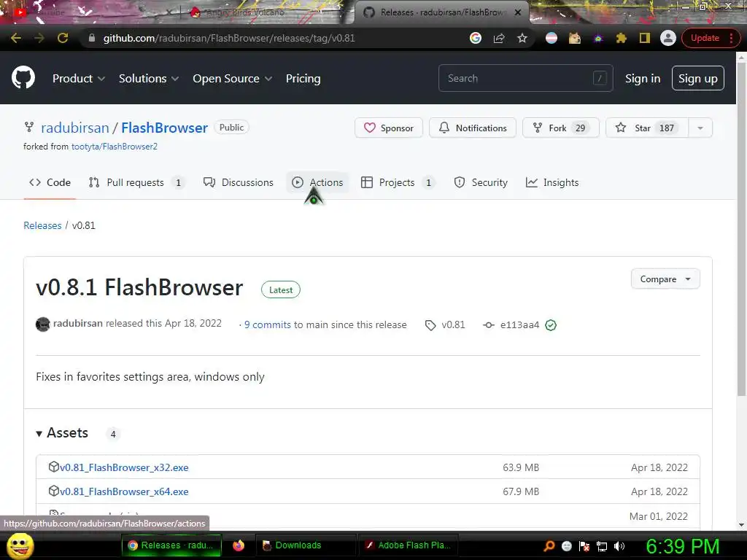Image resolution: width=747 pixels, height=560 pixels.
Task: Open tootyta/FlashBrowser2 fork source link
Action: (x=115, y=146)
